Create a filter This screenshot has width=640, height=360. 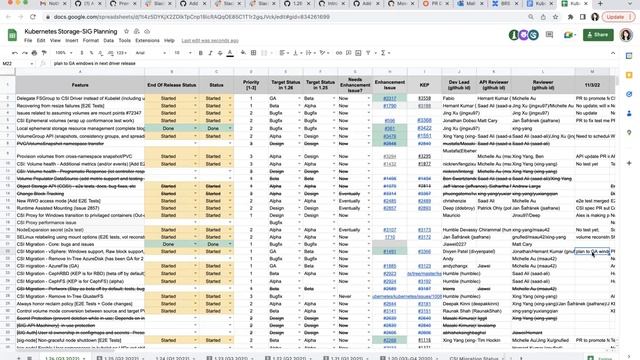(368, 53)
